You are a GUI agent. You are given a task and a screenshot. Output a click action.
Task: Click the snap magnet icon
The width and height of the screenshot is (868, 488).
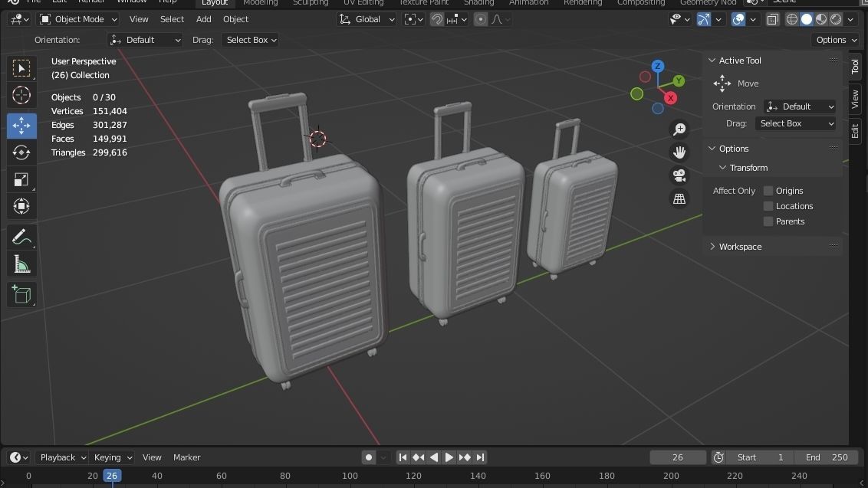click(x=437, y=19)
